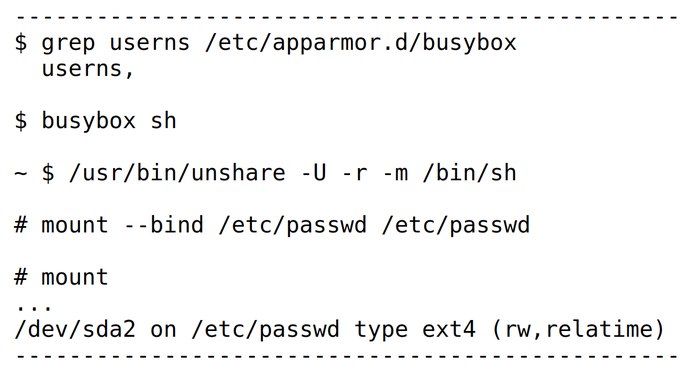
Task: Click the 'userns,' output line
Action: 88,69
